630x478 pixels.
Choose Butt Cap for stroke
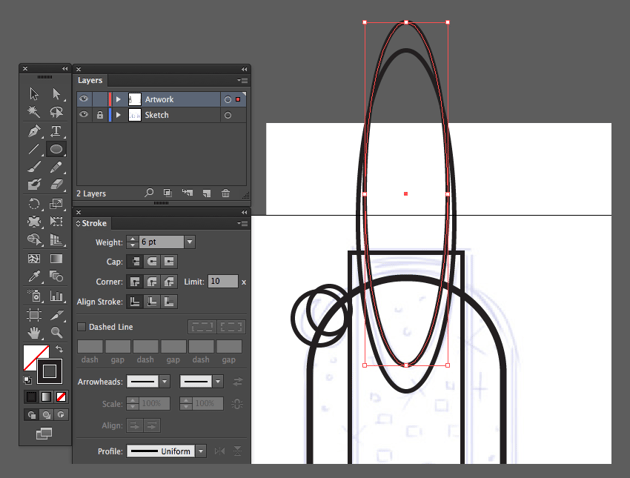tap(135, 261)
